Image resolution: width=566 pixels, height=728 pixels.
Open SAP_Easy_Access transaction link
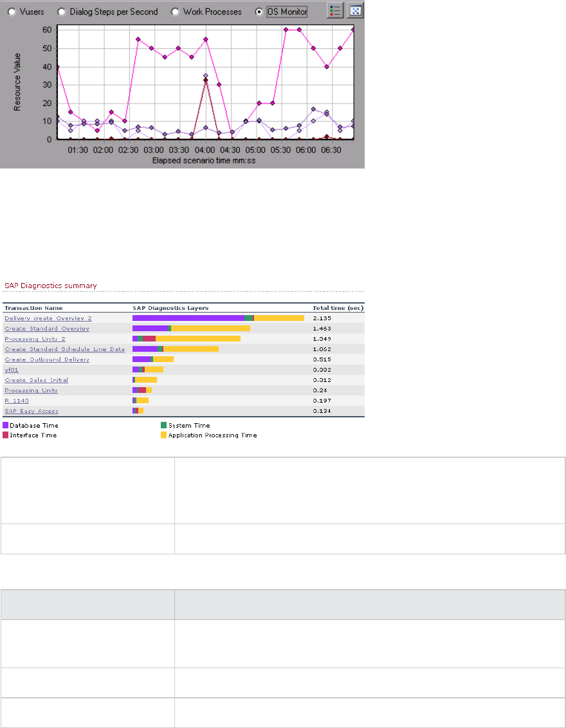tap(32, 411)
